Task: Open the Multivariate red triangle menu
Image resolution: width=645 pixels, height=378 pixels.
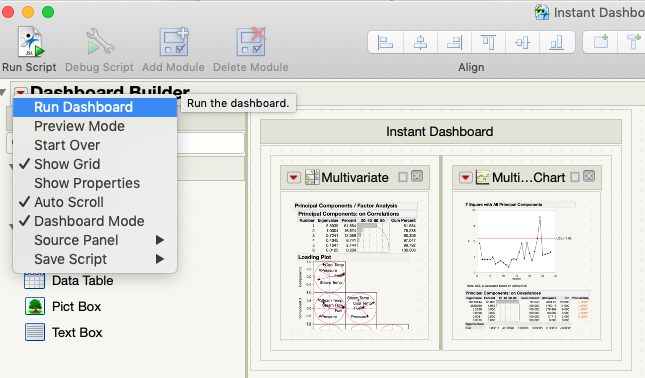Action: pos(294,177)
